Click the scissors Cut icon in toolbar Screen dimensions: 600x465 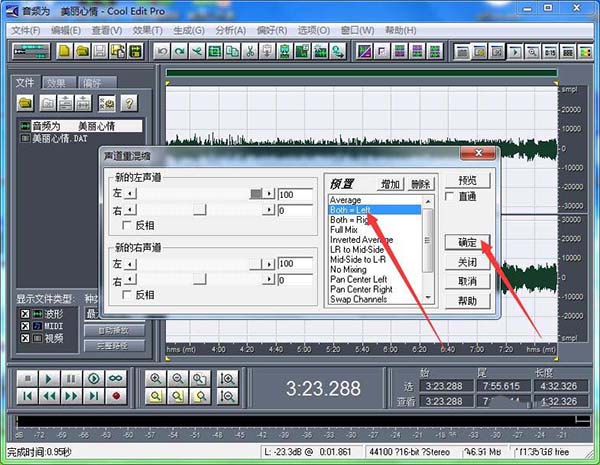click(x=250, y=51)
